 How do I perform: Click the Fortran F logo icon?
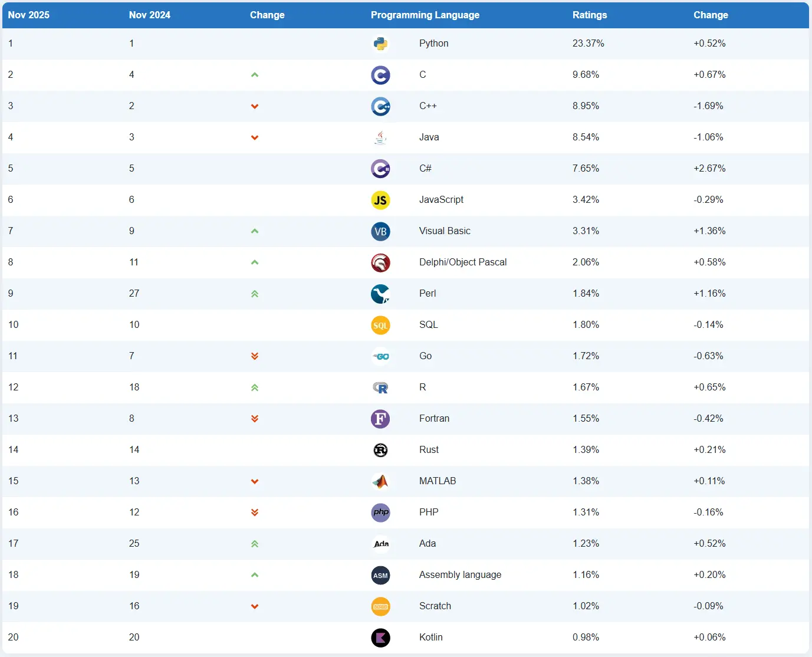pyautogui.click(x=380, y=419)
